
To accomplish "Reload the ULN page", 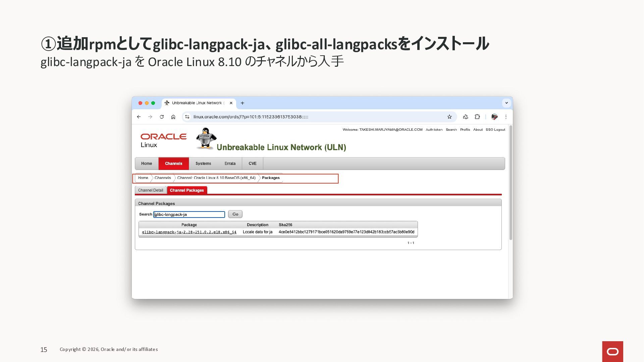I will (x=162, y=117).
